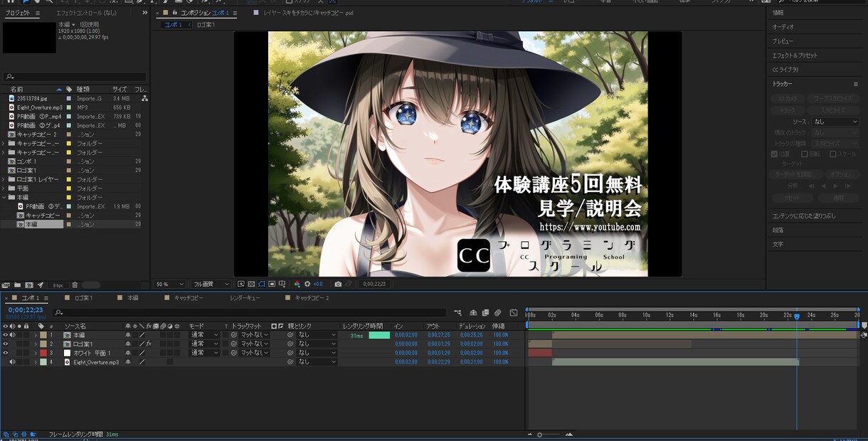
Task: Open the オーディオ panel
Action: coord(783,26)
